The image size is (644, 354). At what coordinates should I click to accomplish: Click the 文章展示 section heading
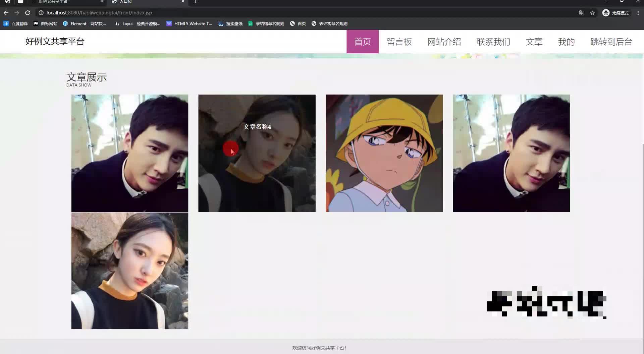click(87, 77)
